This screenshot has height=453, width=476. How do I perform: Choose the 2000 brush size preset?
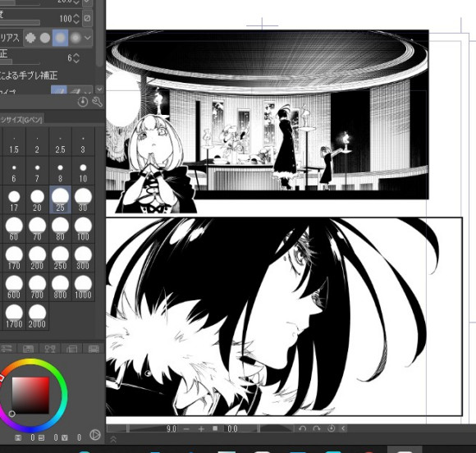(x=37, y=317)
